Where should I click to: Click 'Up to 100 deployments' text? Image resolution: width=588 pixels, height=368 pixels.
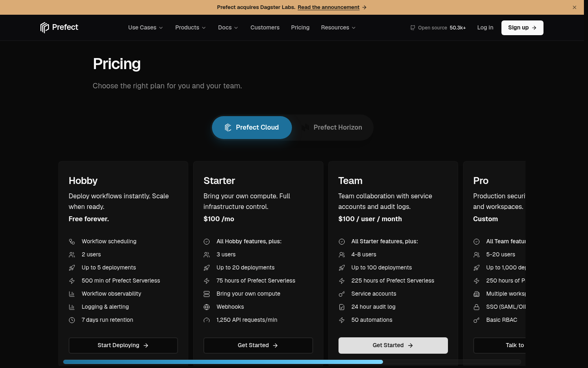[x=381, y=268]
